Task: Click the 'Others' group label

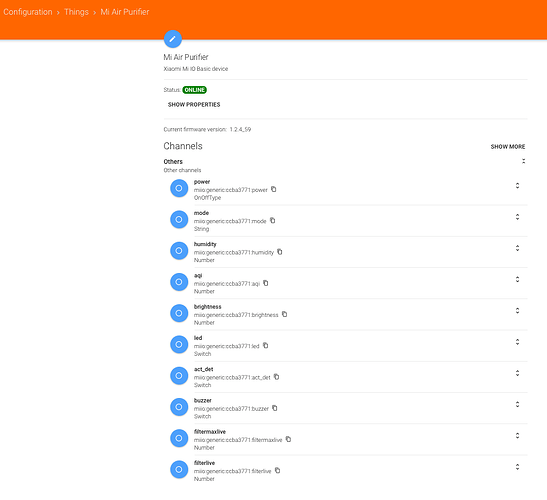Action: pos(173,162)
